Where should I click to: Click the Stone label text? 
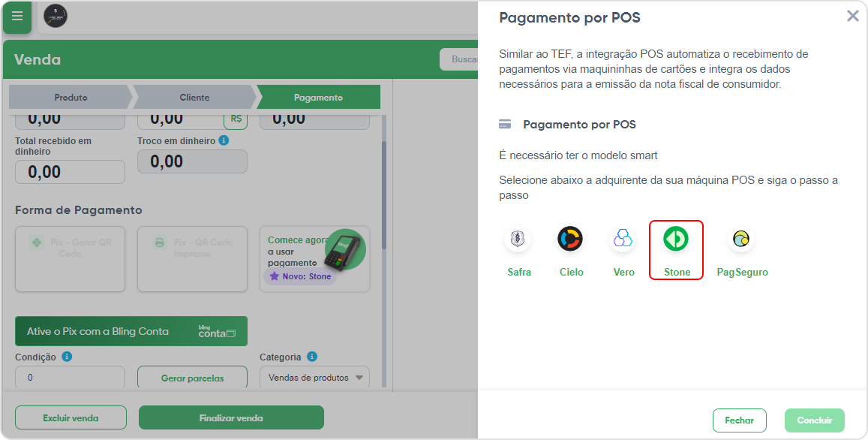677,272
